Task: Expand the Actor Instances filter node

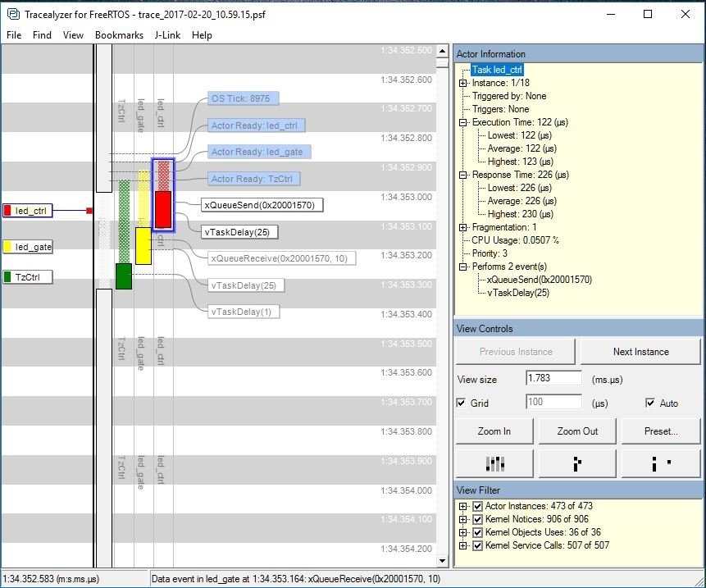Action: point(463,506)
